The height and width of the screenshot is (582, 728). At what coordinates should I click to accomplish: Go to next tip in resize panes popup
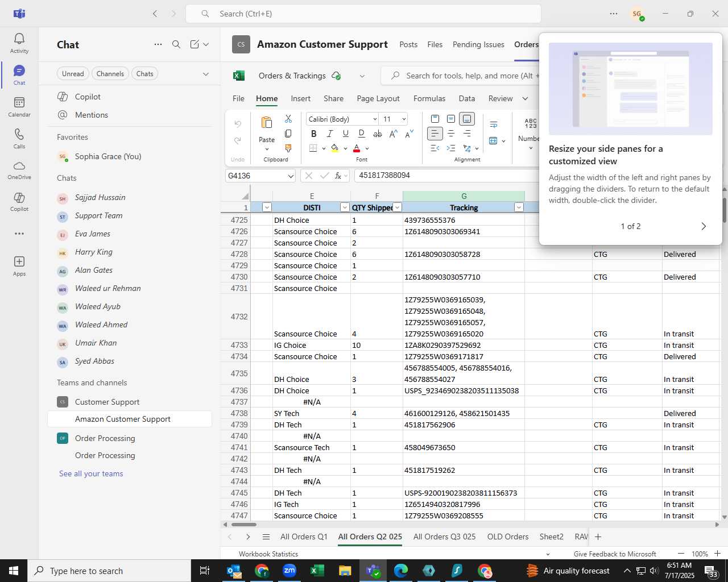pyautogui.click(x=704, y=226)
